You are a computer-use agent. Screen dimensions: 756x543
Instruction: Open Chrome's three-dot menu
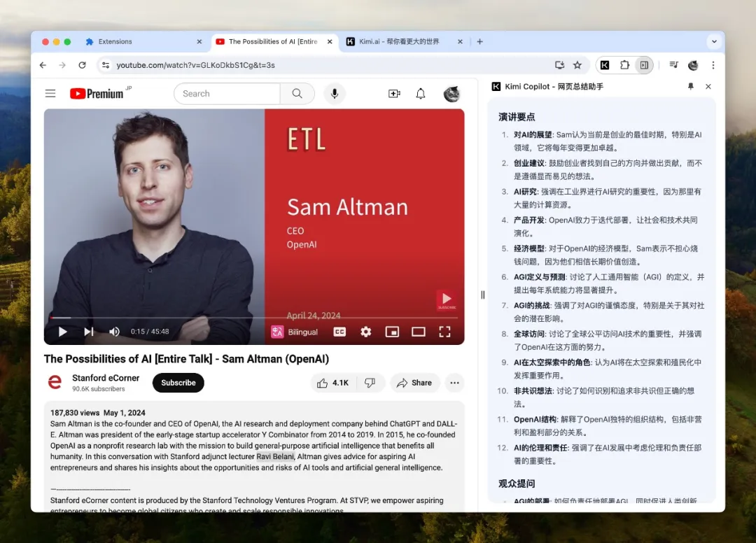pyautogui.click(x=713, y=65)
